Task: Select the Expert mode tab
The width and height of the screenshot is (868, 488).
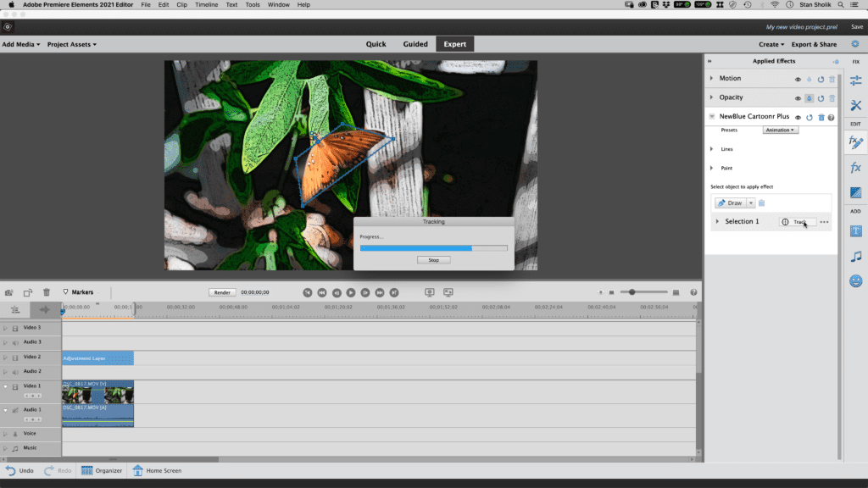Action: (x=455, y=44)
